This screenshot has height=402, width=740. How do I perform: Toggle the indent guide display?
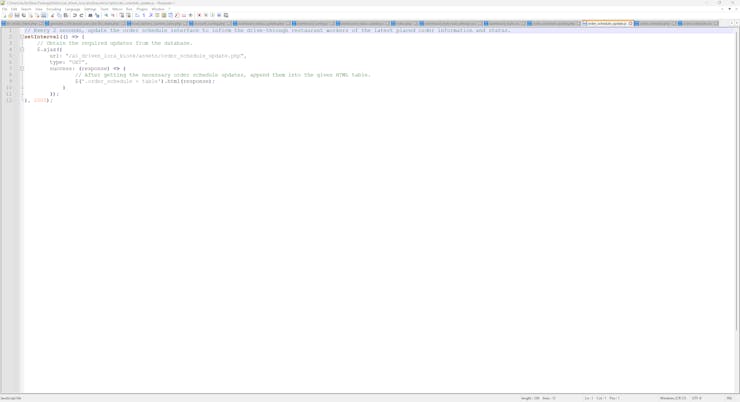click(x=151, y=15)
